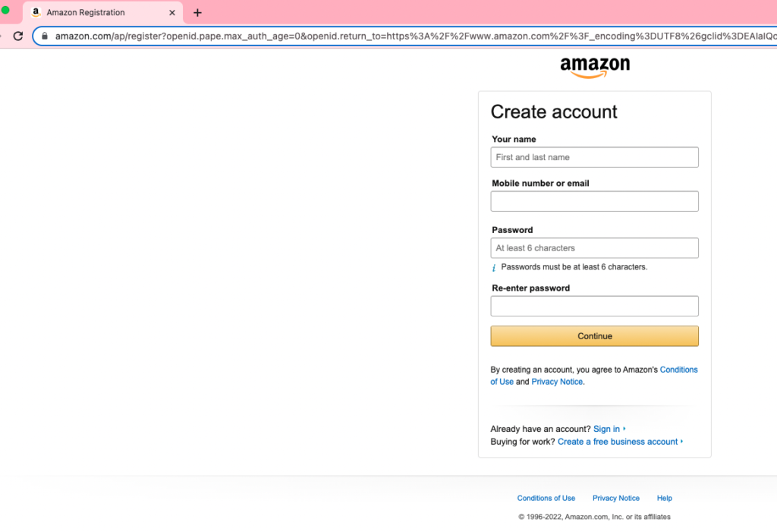Click the lock icon in the address bar
Screen dimensions: 777x532
[x=45, y=36]
